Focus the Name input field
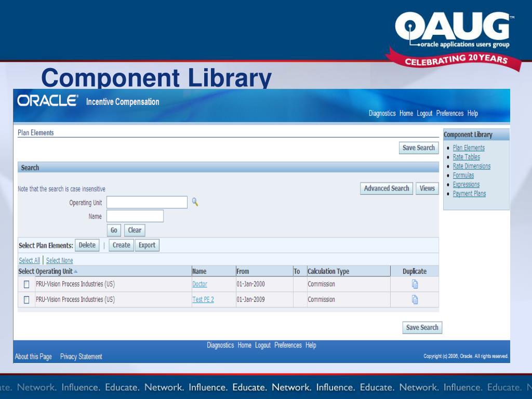 tap(135, 216)
